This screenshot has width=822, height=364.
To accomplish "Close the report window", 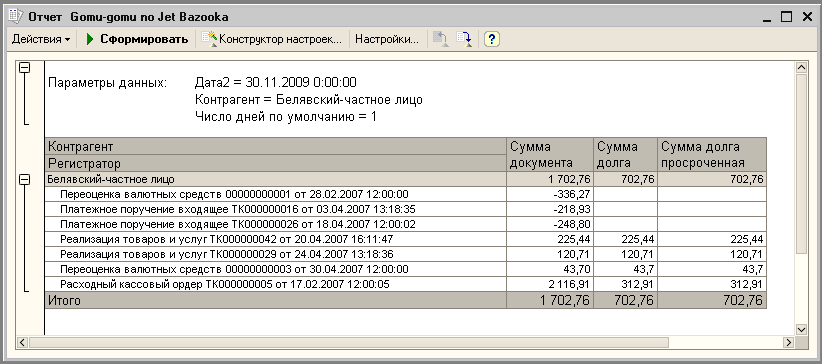I will (x=807, y=17).
